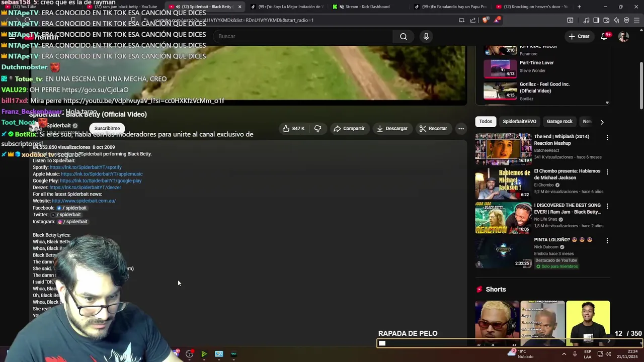
Task: Open the Brave playlist music note icon
Action: click(x=586, y=20)
